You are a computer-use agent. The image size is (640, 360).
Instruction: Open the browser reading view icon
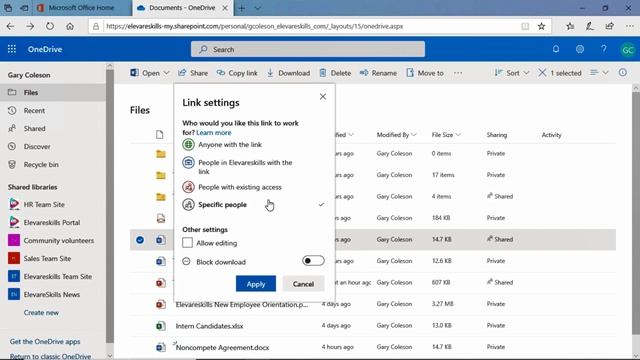(x=525, y=26)
